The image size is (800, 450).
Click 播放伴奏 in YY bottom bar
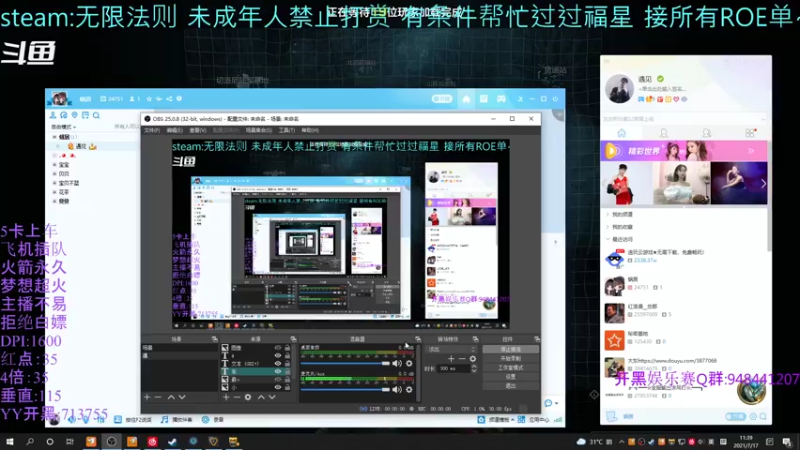[x=177, y=419]
